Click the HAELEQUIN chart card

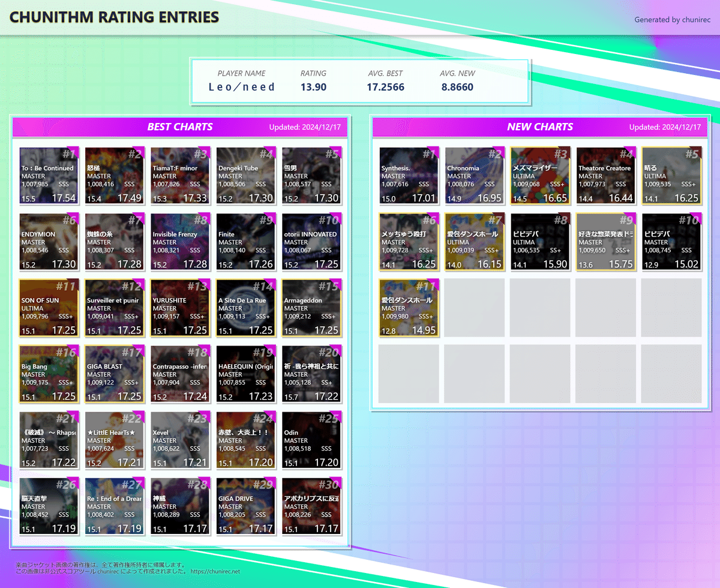pyautogui.click(x=246, y=374)
